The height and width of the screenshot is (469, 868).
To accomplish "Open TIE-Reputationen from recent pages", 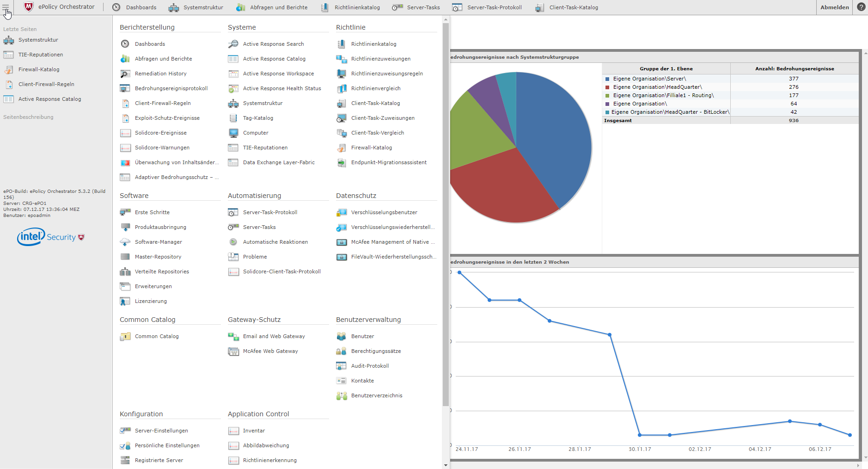I will pyautogui.click(x=41, y=55).
